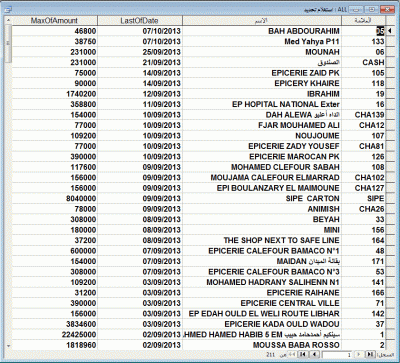The width and height of the screenshot is (400, 363).
Task: Click the name cell BAH ABDOURAHIM
Action: coord(262,31)
